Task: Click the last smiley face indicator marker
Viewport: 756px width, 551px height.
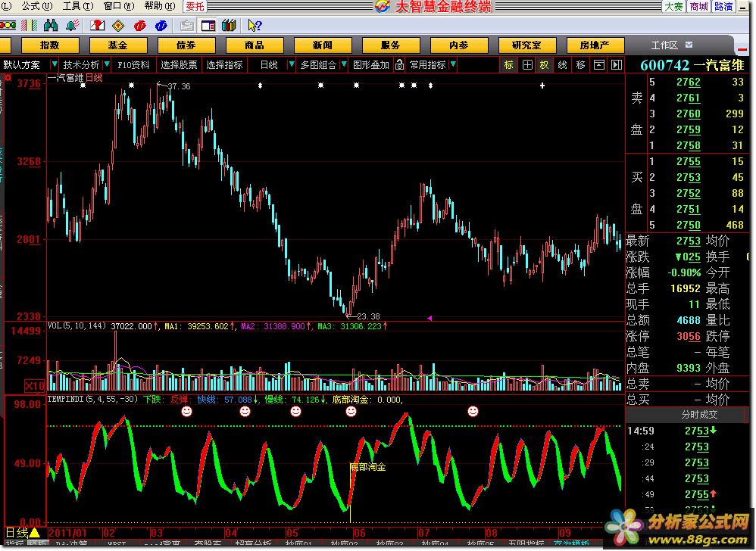Action: 473,411
